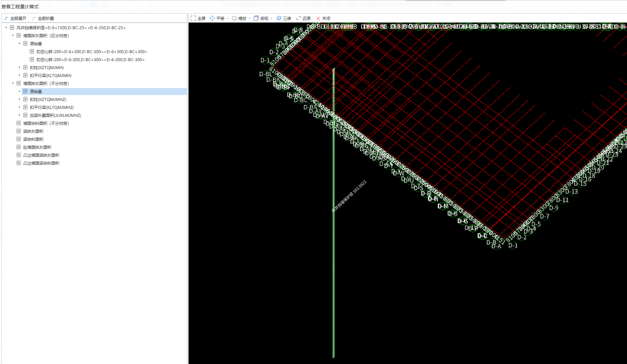Select the 砼墙面抹灰面积 item
This screenshot has width=627, height=364.
point(37,147)
